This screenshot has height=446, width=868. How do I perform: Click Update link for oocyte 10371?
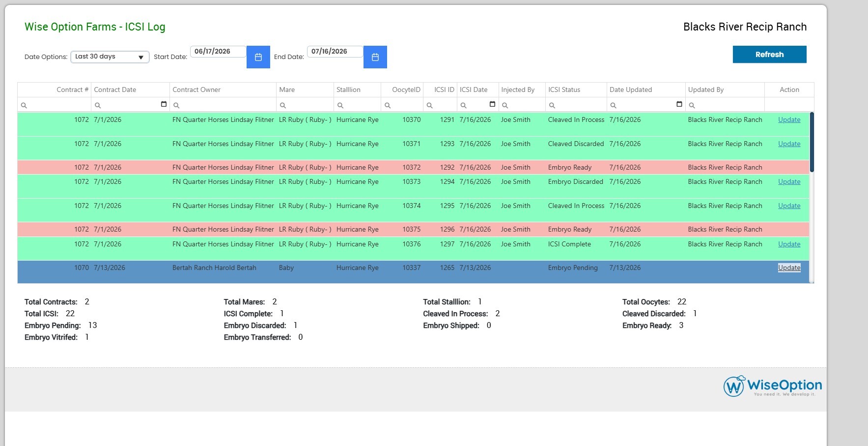click(x=789, y=144)
